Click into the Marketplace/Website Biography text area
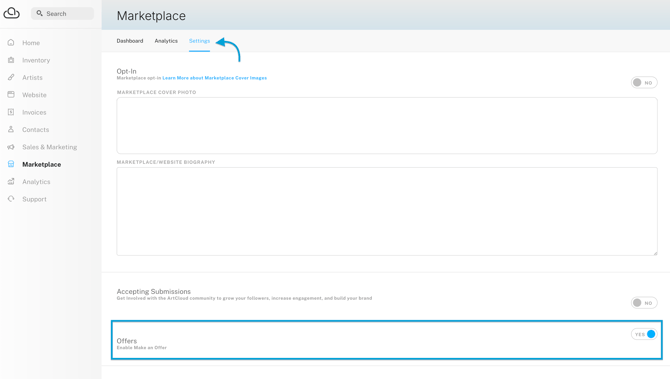 pyautogui.click(x=387, y=212)
